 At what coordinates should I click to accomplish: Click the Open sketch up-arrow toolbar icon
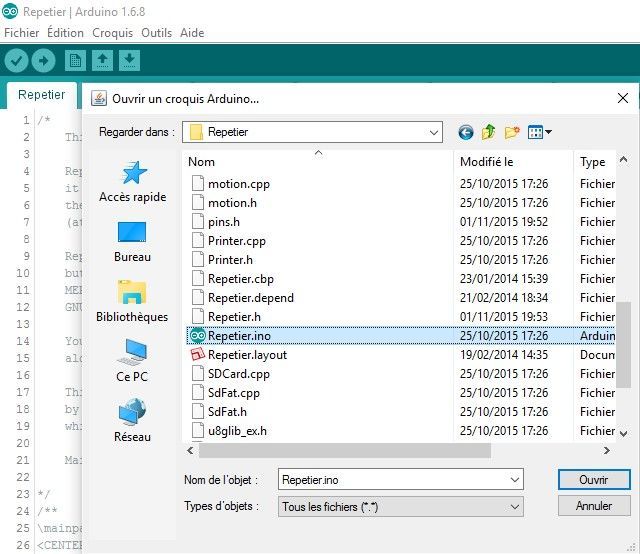pyautogui.click(x=102, y=61)
